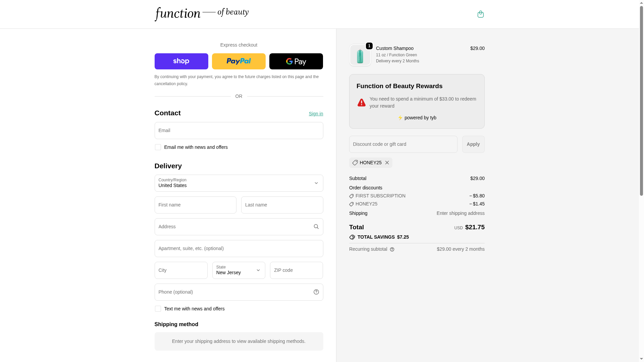The width and height of the screenshot is (644, 362).
Task: Focus the discount code or gift card field
Action: [403, 144]
